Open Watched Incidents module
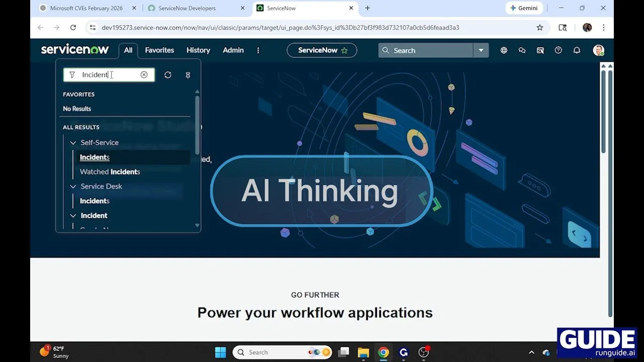 click(110, 172)
